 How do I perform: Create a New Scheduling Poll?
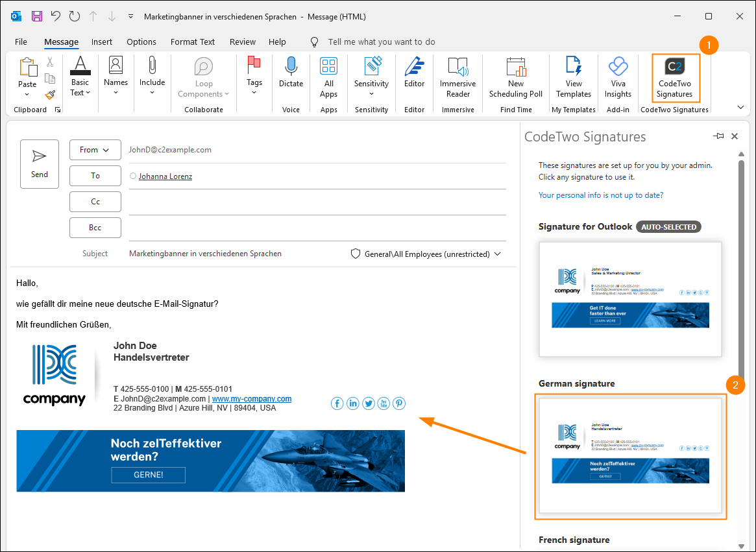coord(515,78)
